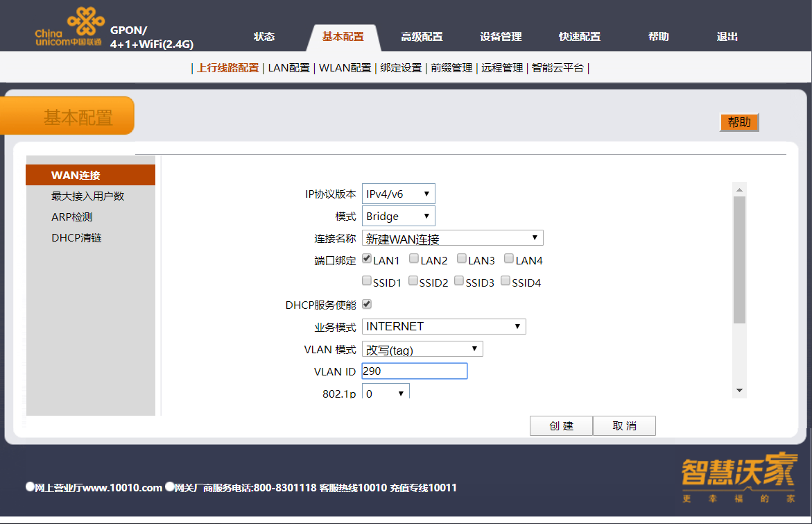Click the 基本配置 orange heading badge
This screenshot has width=812, height=524.
click(67, 116)
